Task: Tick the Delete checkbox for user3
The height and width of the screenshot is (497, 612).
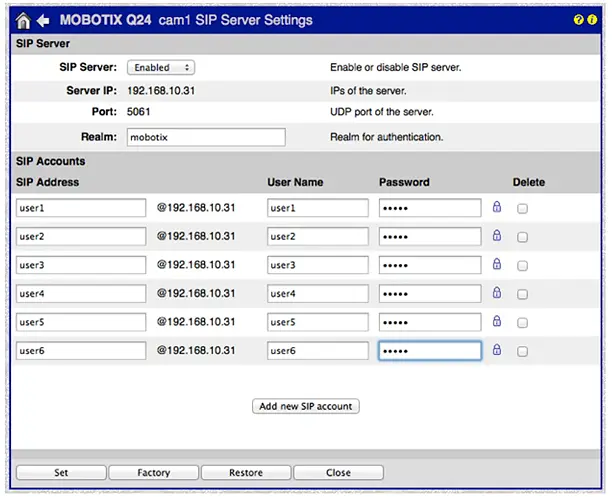Action: pos(522,266)
